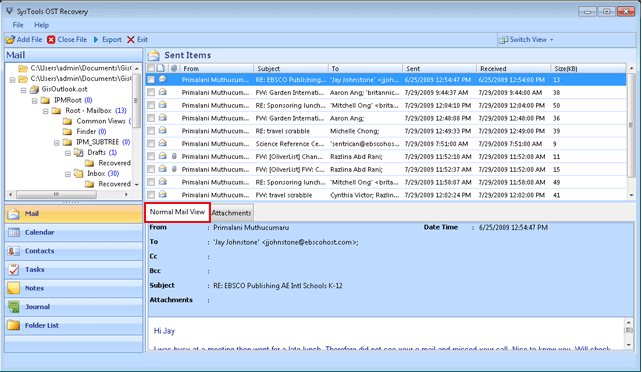This screenshot has height=372, width=642.
Task: Check the FW: travel scrabble email checkbox
Action: 151,195
